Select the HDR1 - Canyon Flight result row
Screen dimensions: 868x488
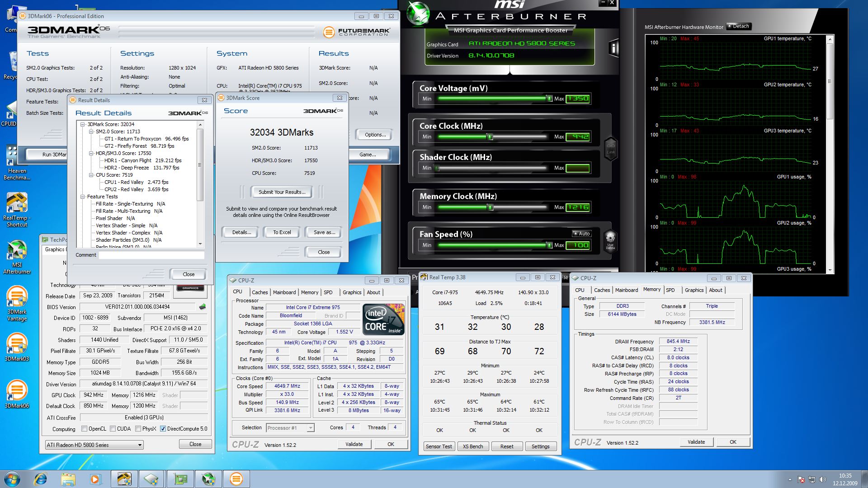tap(143, 160)
